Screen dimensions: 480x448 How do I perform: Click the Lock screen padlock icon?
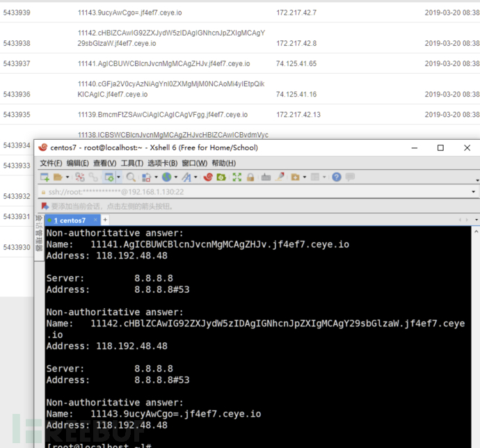coord(250,177)
